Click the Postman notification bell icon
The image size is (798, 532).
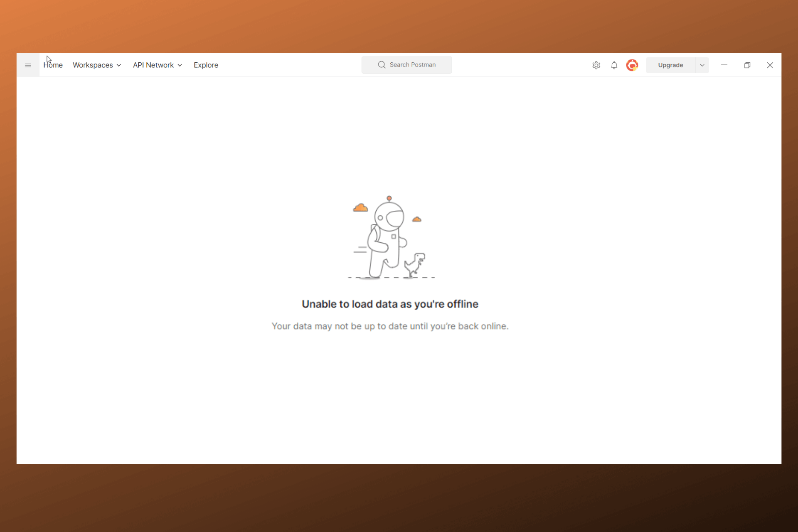[614, 65]
